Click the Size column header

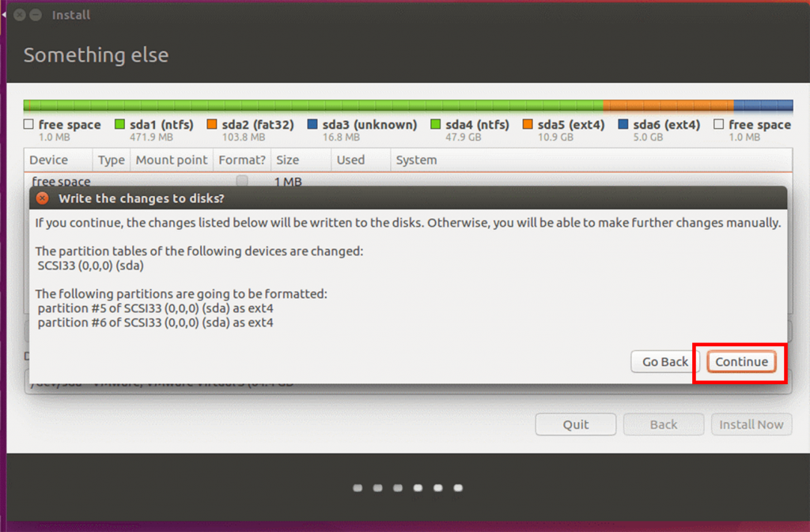coord(286,160)
